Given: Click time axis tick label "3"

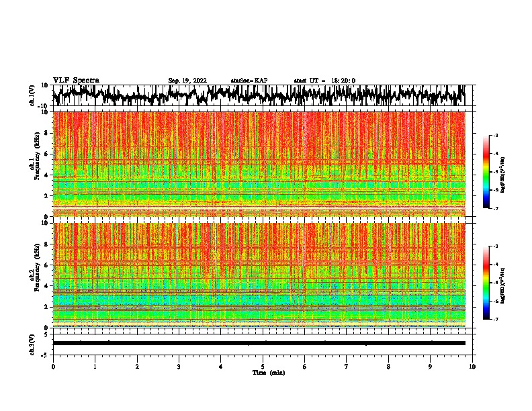Looking at the screenshot, I should [179, 367].
